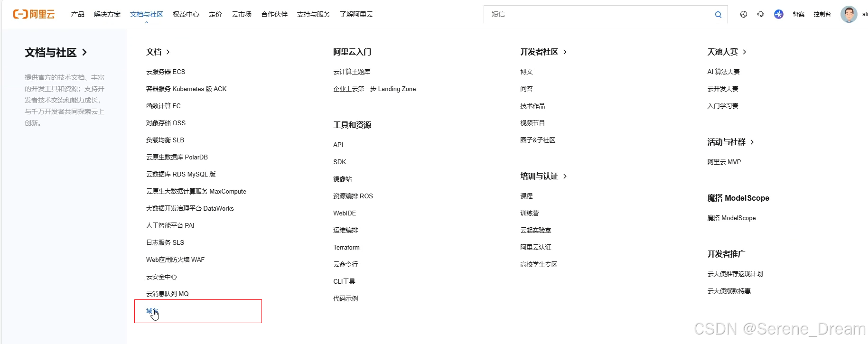Open 云消息队列 MQ link

(x=168, y=294)
